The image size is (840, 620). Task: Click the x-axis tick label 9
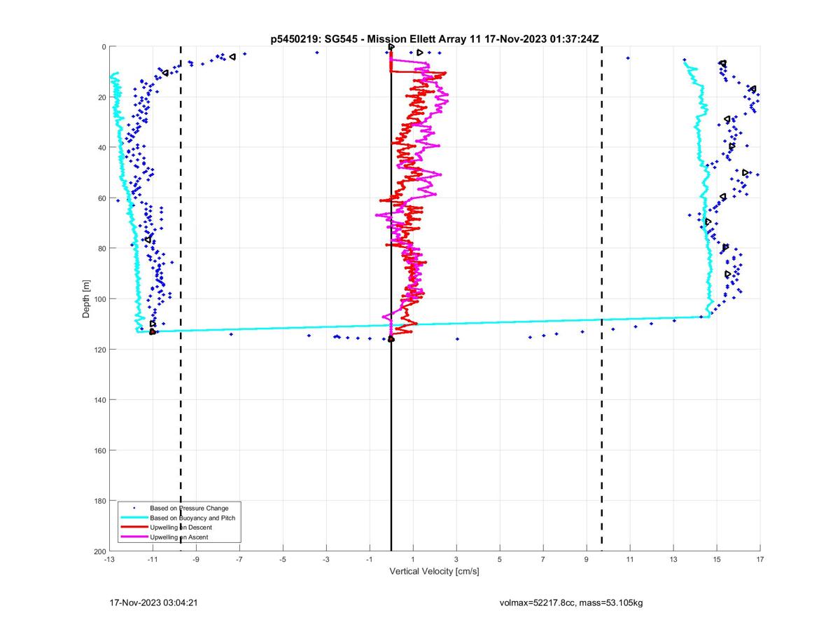587,560
